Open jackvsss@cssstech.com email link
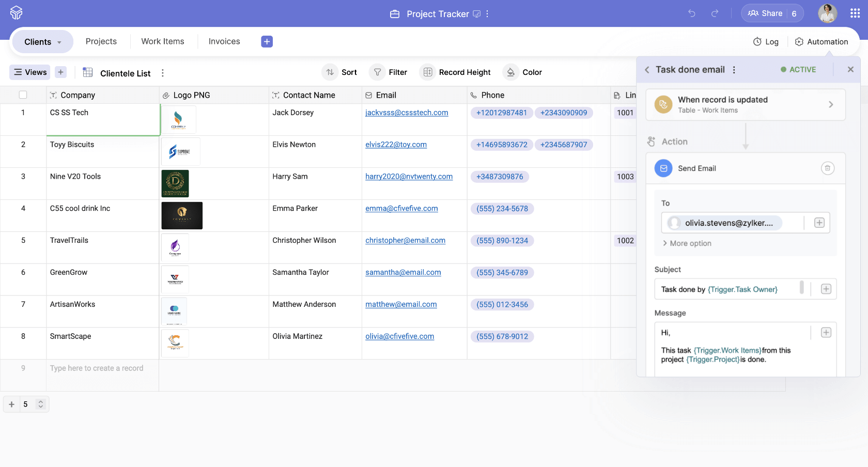Image resolution: width=868 pixels, height=467 pixels. coord(407,113)
